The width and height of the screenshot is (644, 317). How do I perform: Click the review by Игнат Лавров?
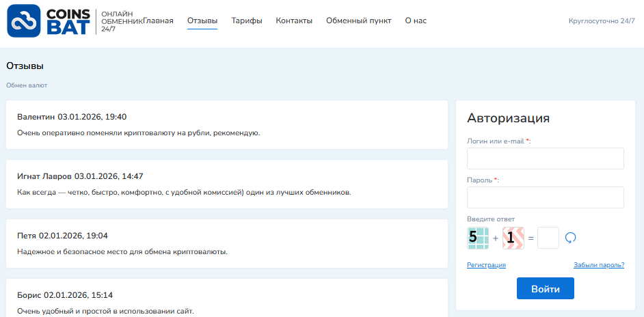pos(226,184)
